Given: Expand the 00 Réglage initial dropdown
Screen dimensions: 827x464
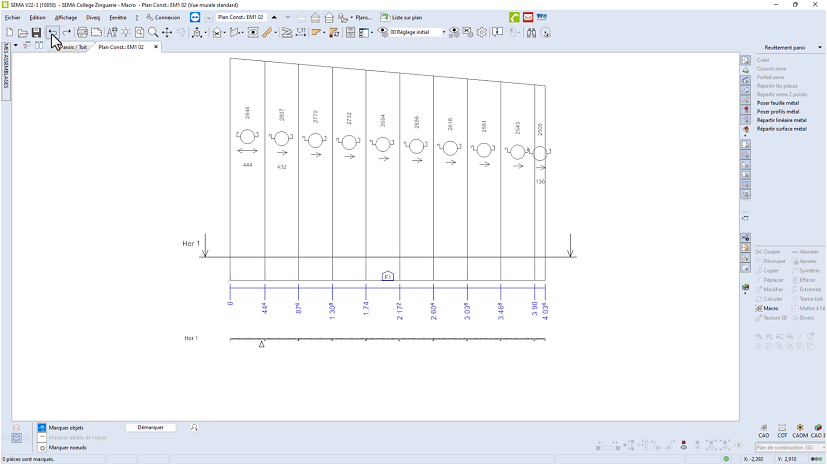Looking at the screenshot, I should click(443, 33).
